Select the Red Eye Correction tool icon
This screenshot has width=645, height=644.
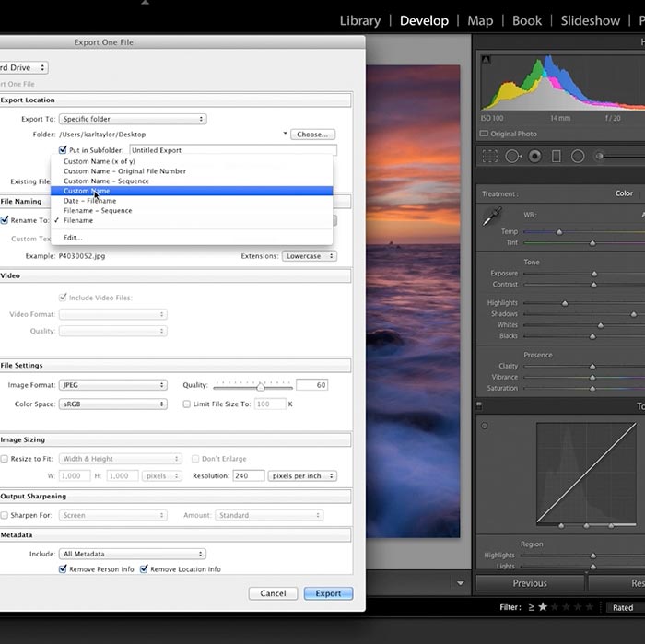point(534,157)
